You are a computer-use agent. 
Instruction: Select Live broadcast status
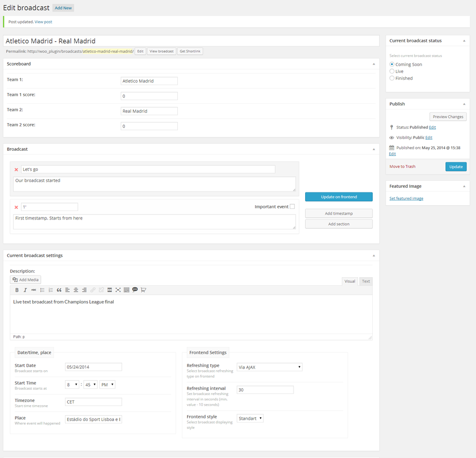[x=392, y=71]
